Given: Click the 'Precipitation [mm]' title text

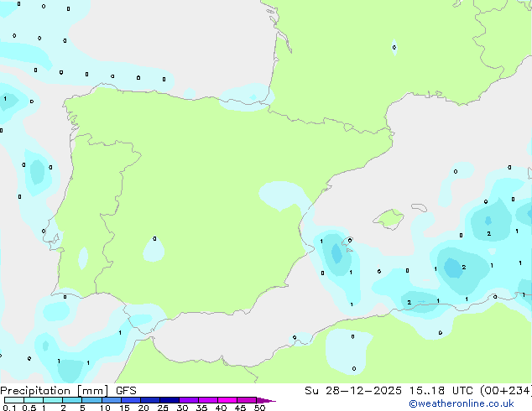Looking at the screenshot, I should pyautogui.click(x=54, y=391).
